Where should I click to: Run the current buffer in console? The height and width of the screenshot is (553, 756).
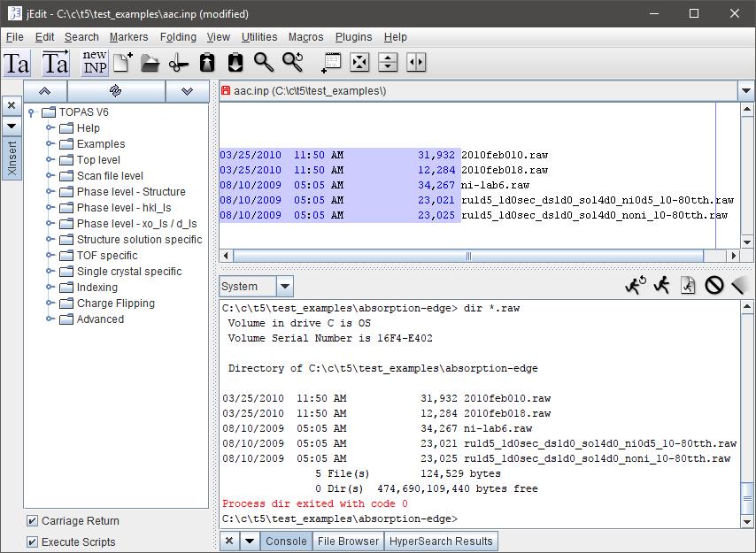point(688,286)
